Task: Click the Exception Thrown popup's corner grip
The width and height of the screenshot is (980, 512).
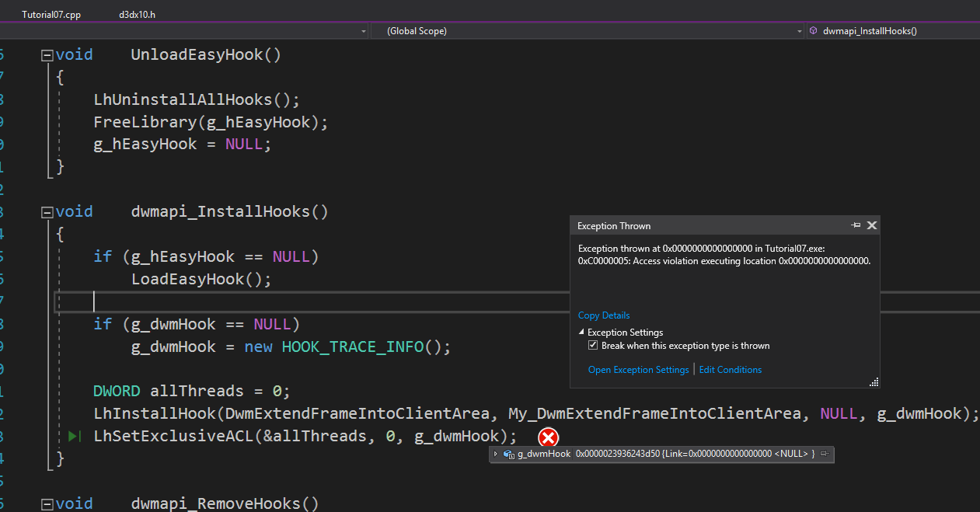Action: click(x=874, y=381)
